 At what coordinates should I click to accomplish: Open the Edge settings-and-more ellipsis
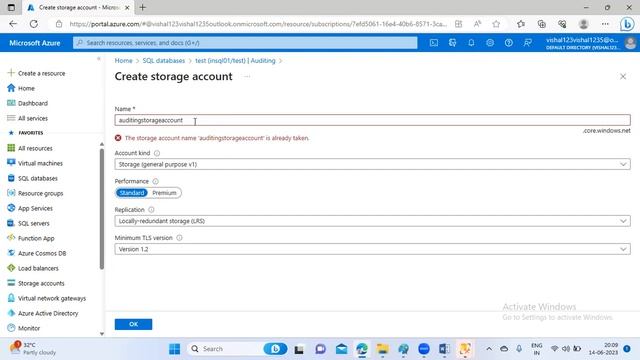pos(605,24)
